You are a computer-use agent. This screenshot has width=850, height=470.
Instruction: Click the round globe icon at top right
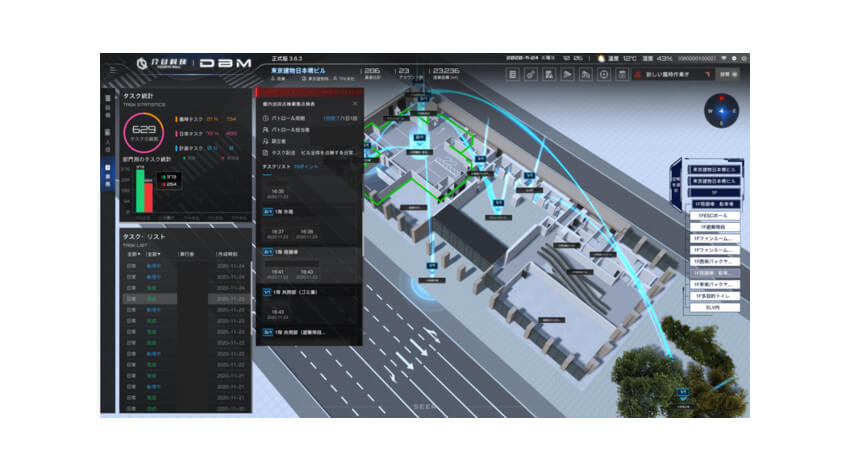tap(734, 59)
